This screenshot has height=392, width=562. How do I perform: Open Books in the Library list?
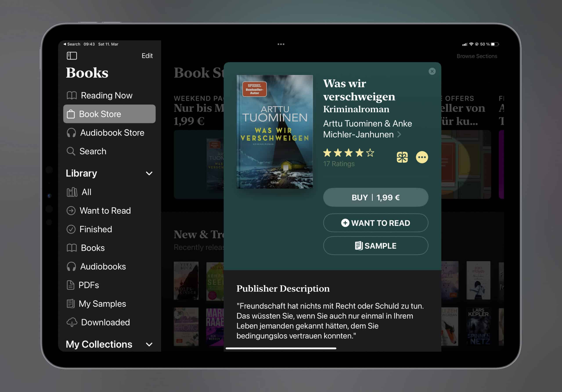pos(109,248)
